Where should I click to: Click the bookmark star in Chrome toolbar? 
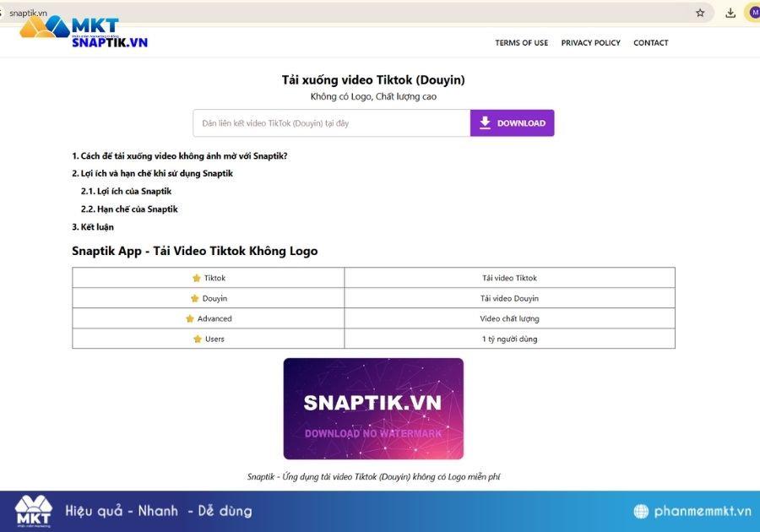(699, 13)
